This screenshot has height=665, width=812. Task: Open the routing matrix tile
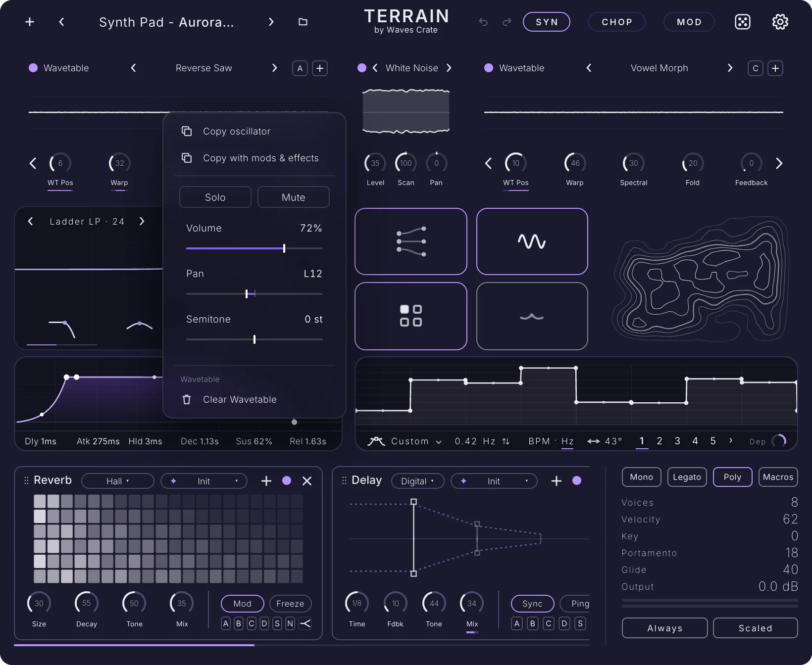click(x=411, y=241)
